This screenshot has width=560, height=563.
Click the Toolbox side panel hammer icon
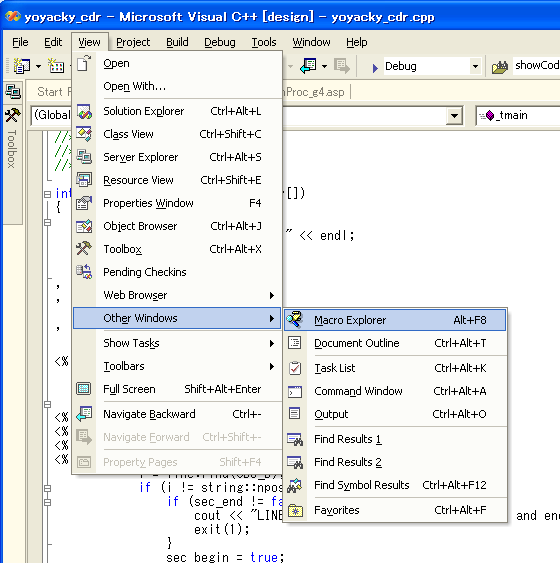coord(13,115)
